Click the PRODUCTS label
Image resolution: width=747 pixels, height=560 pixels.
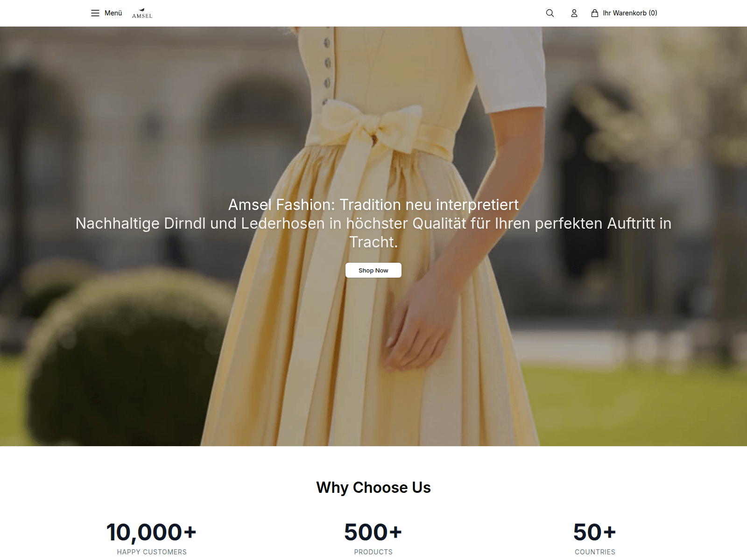pyautogui.click(x=373, y=552)
